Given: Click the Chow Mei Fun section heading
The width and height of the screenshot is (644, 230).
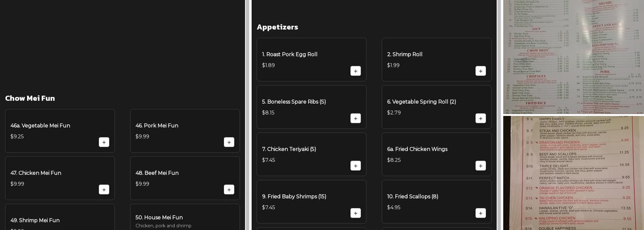Looking at the screenshot, I should pyautogui.click(x=30, y=98).
